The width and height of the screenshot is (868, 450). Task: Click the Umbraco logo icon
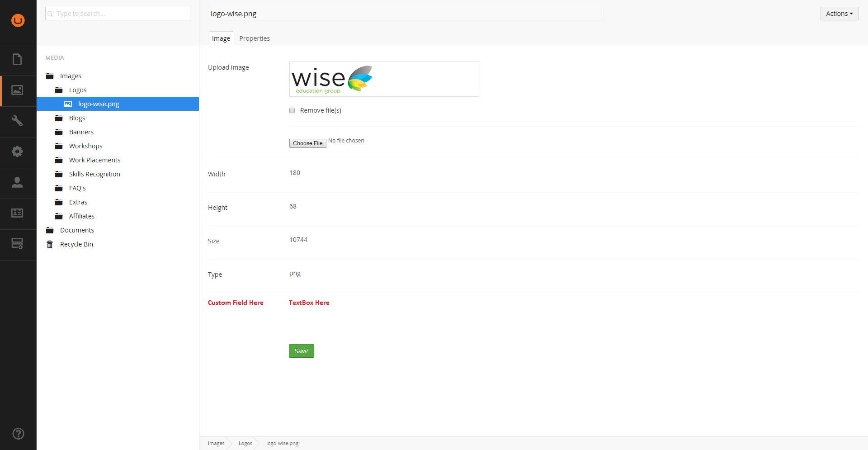[x=18, y=20]
